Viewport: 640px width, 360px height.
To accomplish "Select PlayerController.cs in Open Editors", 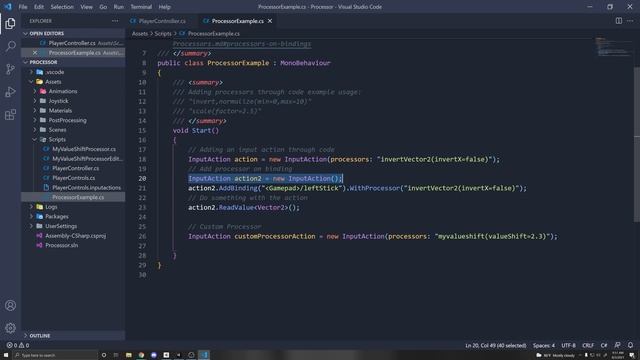I will click(73, 43).
